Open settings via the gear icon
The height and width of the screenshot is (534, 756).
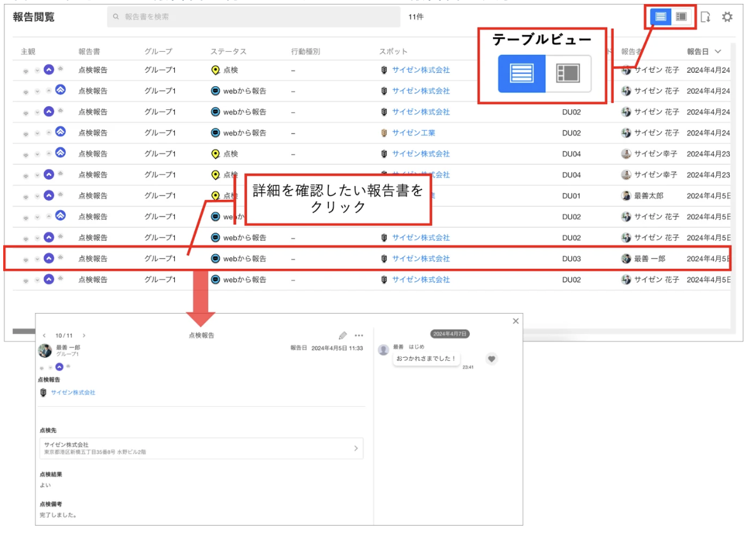[727, 17]
